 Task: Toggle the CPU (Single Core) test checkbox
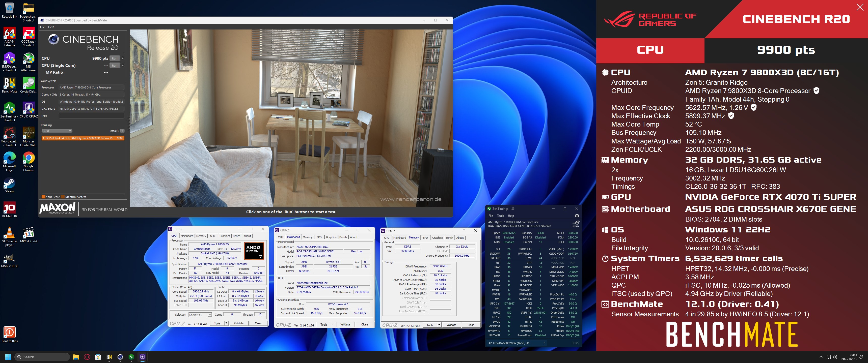tap(123, 65)
